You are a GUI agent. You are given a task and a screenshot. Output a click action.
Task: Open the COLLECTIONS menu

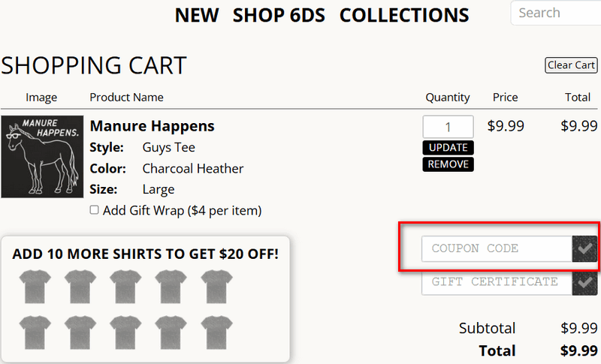(x=404, y=15)
